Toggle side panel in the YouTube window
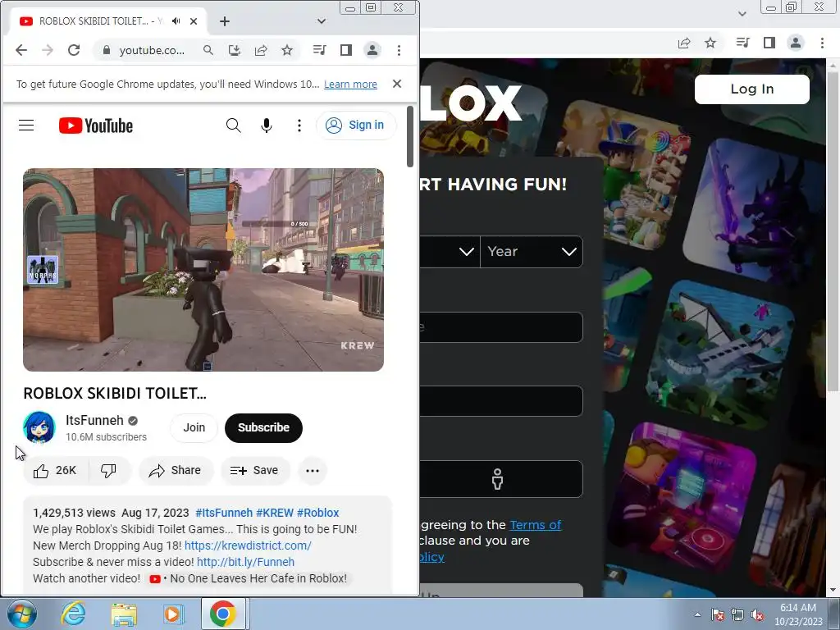The width and height of the screenshot is (840, 630). point(346,50)
